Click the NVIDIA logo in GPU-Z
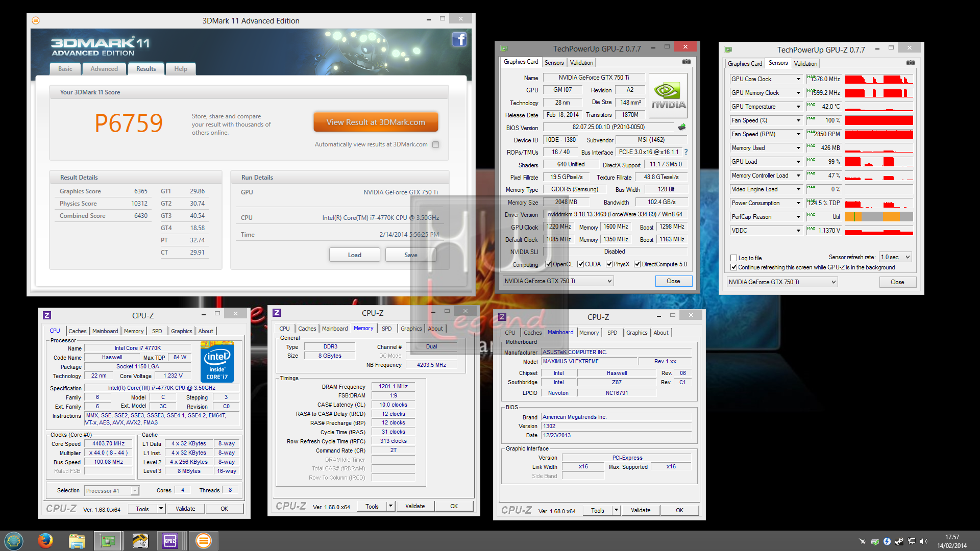This screenshot has width=980, height=551. [x=668, y=95]
